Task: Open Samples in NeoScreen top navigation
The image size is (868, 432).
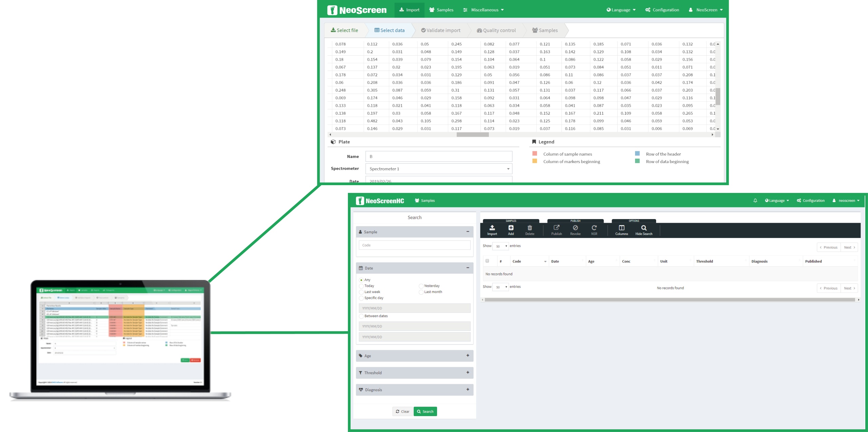Action: (441, 10)
